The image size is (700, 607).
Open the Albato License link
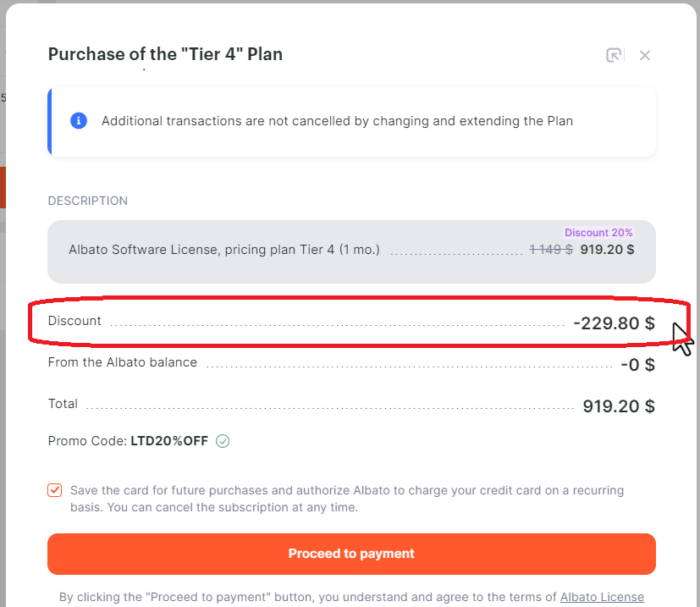(x=602, y=597)
